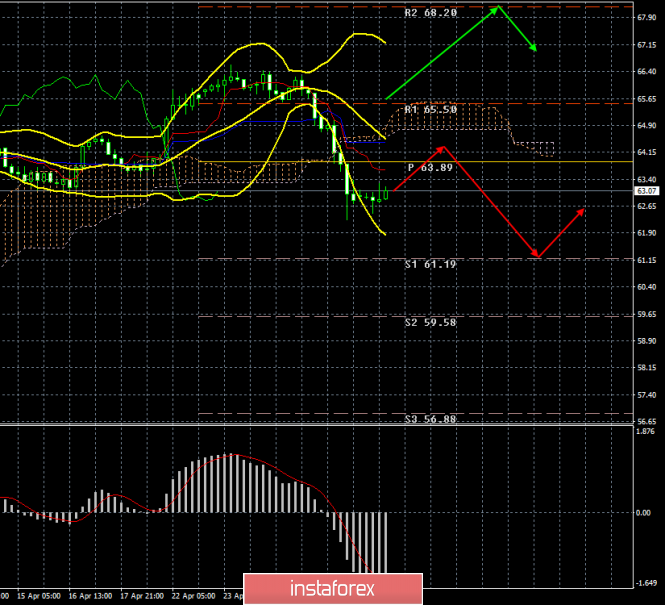Select the R2 68.20 resistance label
This screenshot has height=605, width=665.
431,14
